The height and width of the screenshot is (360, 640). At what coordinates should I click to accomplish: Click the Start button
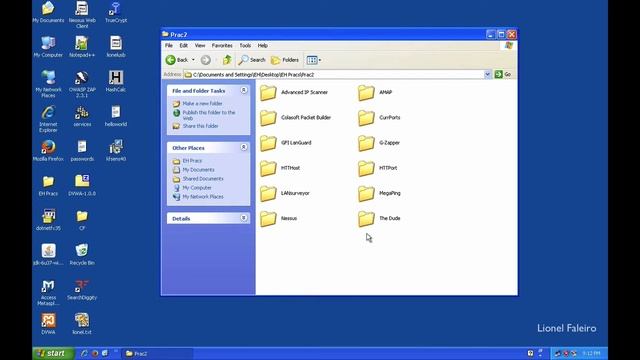pyautogui.click(x=53, y=353)
